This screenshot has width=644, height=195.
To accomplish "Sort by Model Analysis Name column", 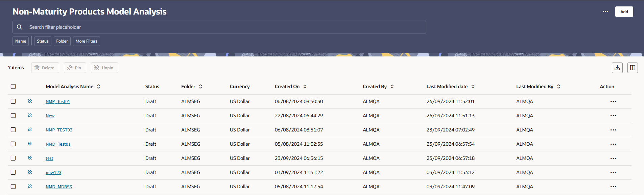I will click(99, 87).
